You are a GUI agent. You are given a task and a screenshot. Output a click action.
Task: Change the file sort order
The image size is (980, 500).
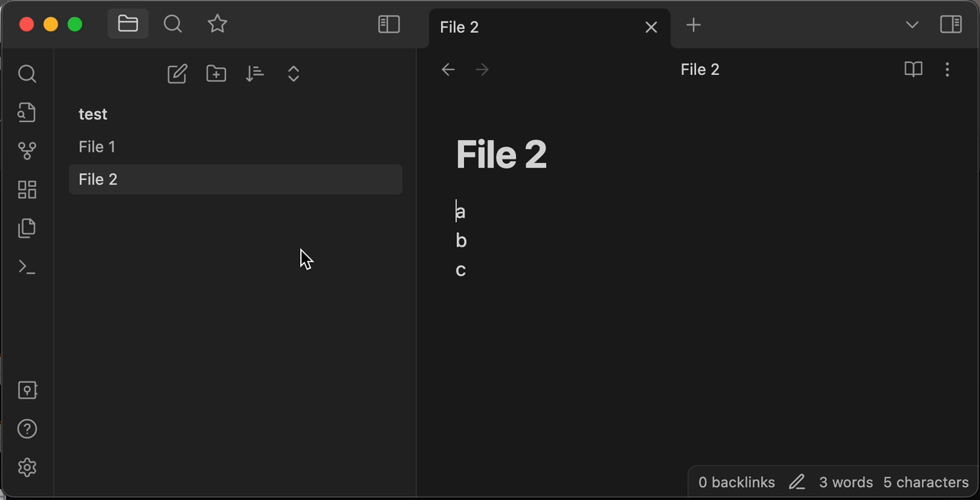tap(255, 74)
